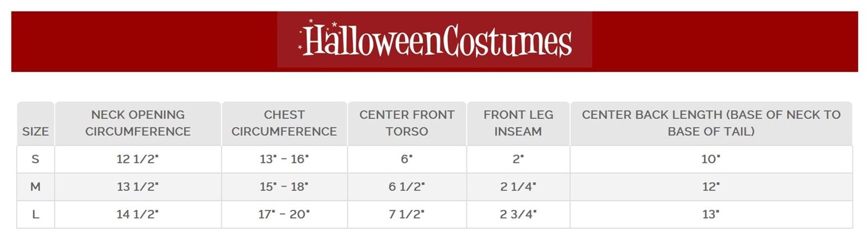The image size is (868, 245).
Task: Click the 7 1/2" center front torso cell
Action: tap(407, 214)
